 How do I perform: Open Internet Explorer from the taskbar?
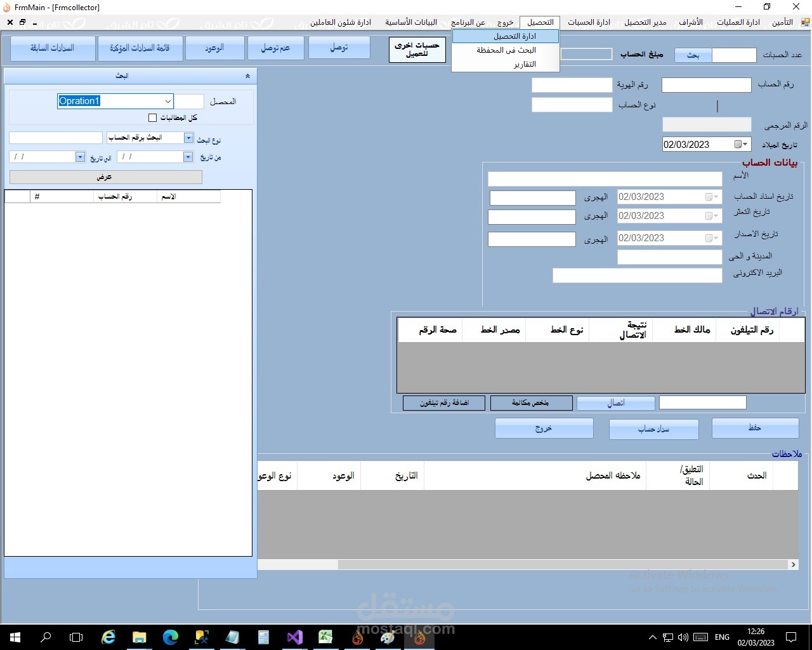[x=108, y=637]
